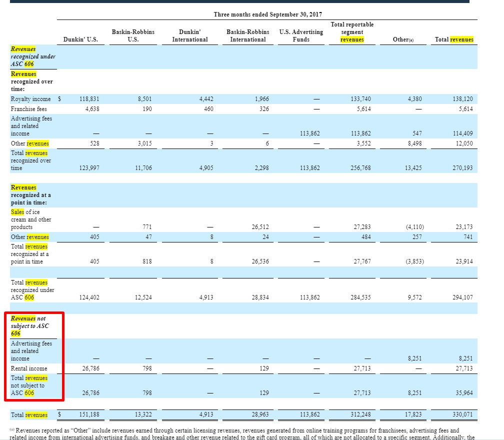Select the not subject to ASC 606 total 35,964

[464, 393]
